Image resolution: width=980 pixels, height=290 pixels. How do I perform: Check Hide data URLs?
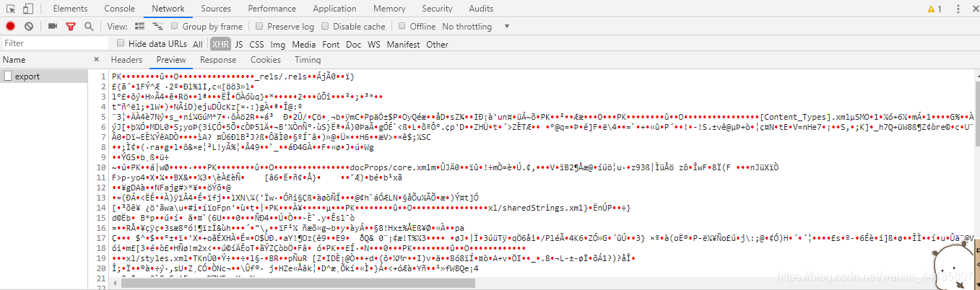pos(121,43)
